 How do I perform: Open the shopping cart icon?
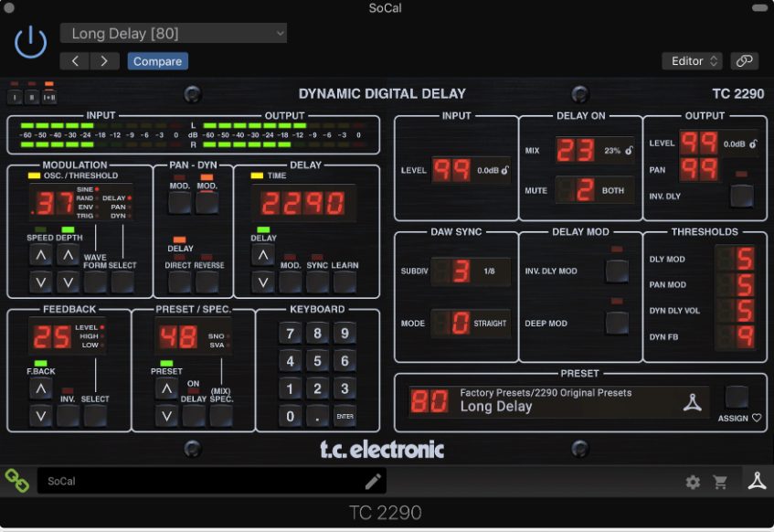[720, 482]
